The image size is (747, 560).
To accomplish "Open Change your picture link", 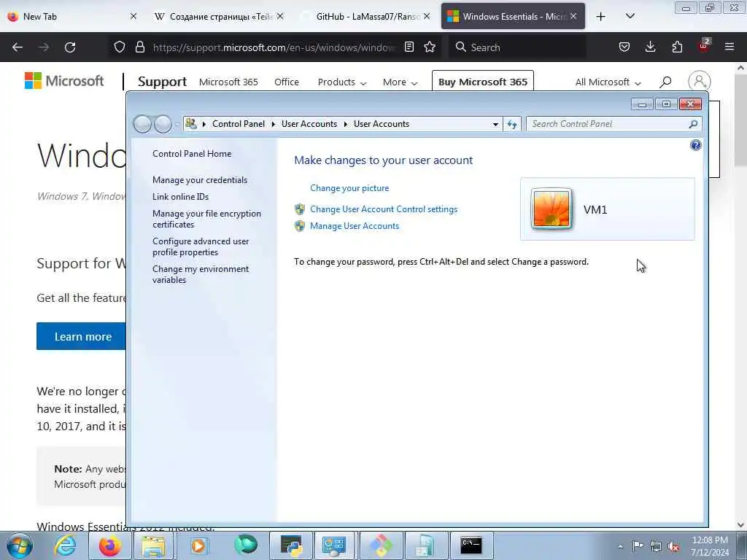I will [349, 188].
